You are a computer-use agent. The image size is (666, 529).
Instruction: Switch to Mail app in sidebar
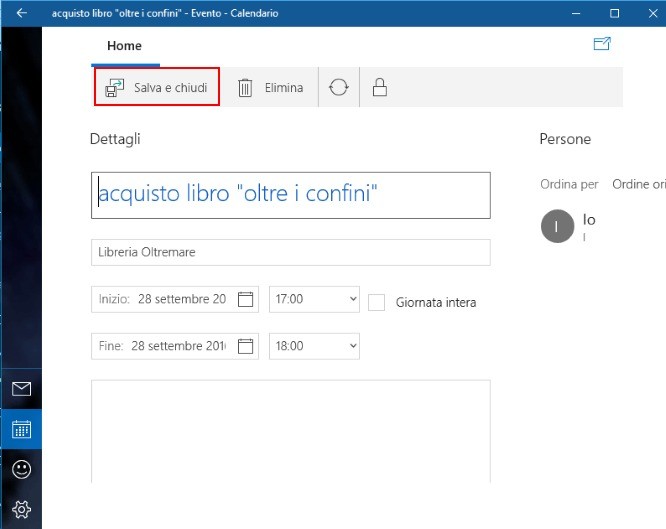tap(21, 389)
